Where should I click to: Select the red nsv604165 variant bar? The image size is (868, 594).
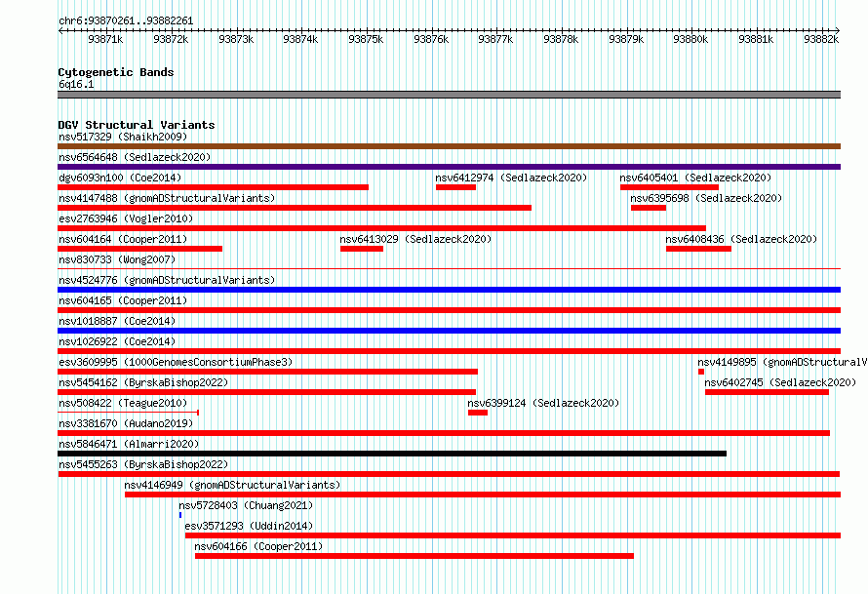(x=449, y=310)
